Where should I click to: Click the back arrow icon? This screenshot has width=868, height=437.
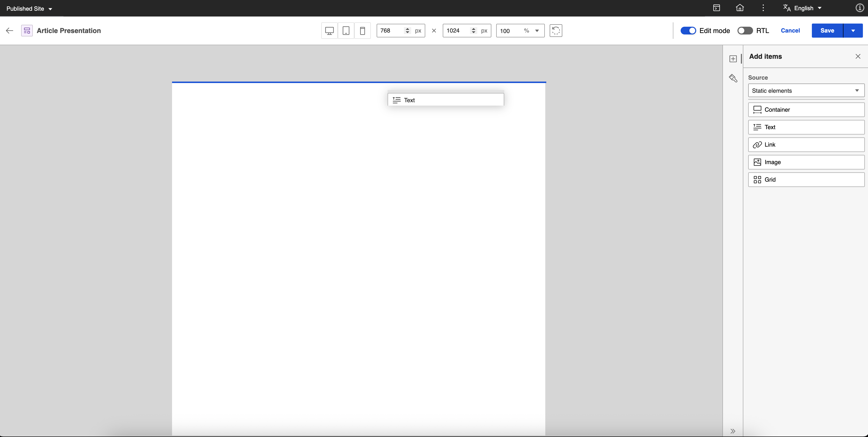click(x=9, y=31)
